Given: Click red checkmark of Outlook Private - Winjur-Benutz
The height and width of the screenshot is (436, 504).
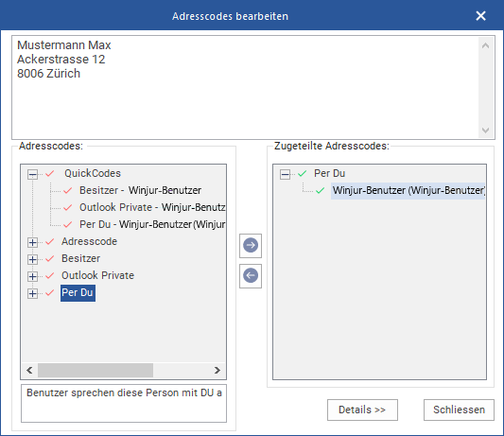Looking at the screenshot, I should click(x=68, y=208).
